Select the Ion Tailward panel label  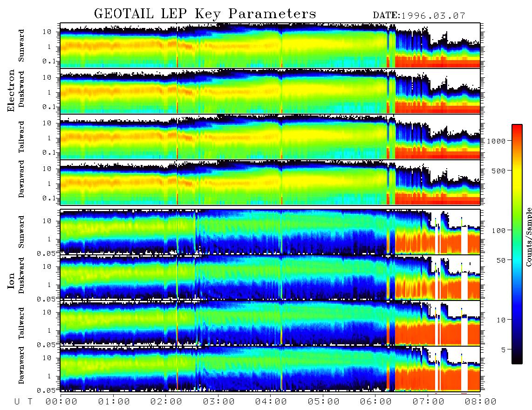click(x=21, y=323)
